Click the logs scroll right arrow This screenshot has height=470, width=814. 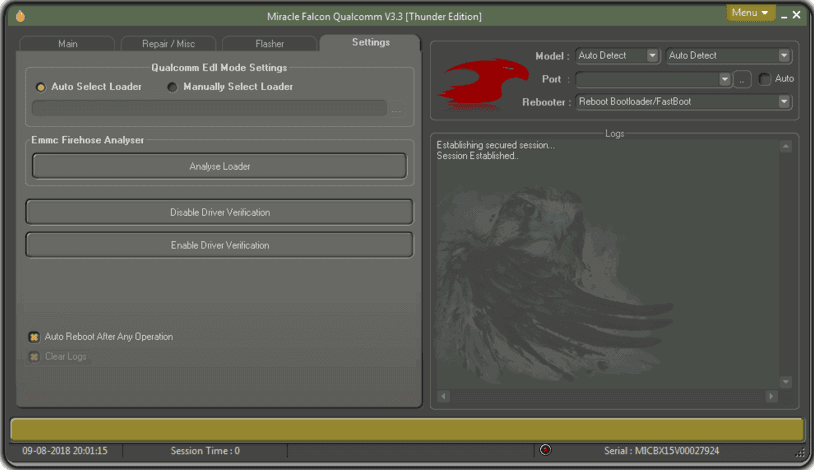[x=771, y=396]
